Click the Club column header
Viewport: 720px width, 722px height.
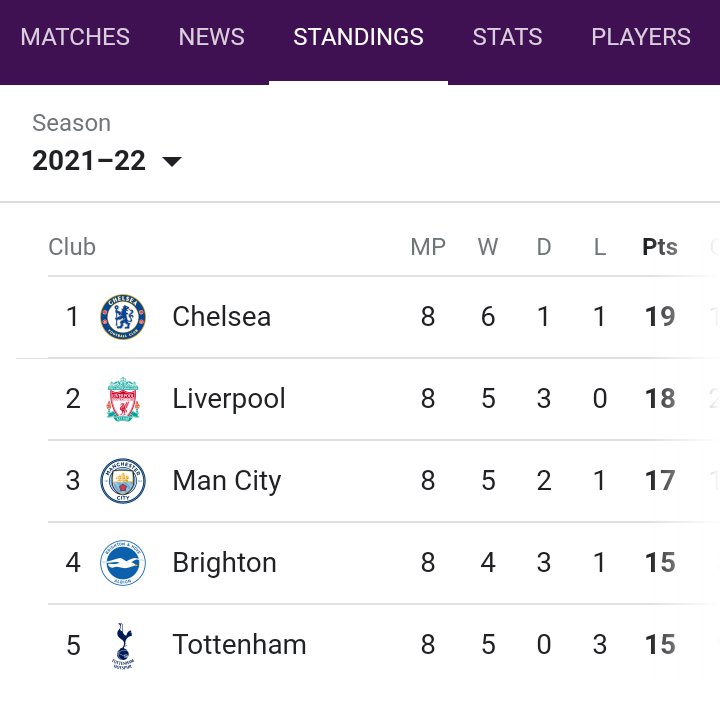(72, 247)
